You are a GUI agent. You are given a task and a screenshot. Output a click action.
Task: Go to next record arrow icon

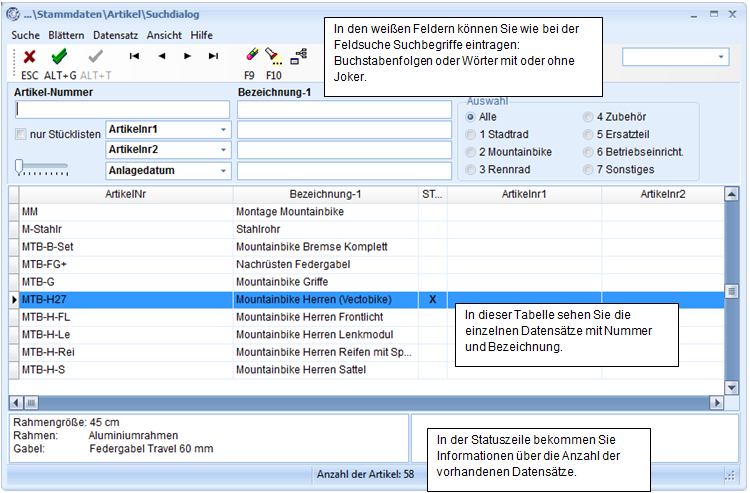188,56
